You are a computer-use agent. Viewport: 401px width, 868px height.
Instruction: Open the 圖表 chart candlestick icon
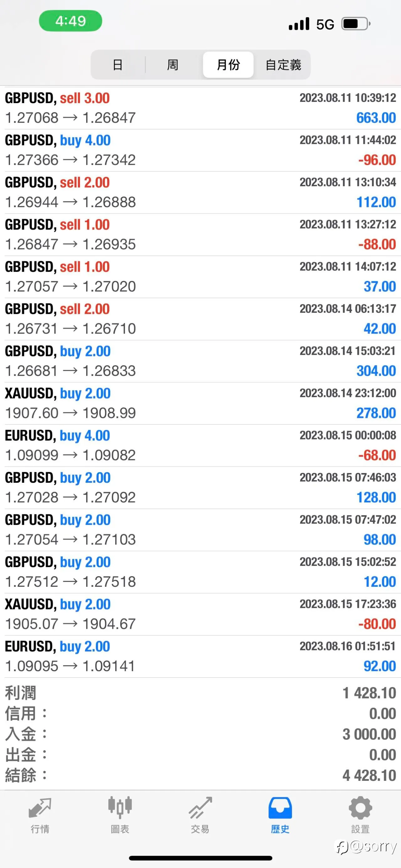[x=120, y=808]
